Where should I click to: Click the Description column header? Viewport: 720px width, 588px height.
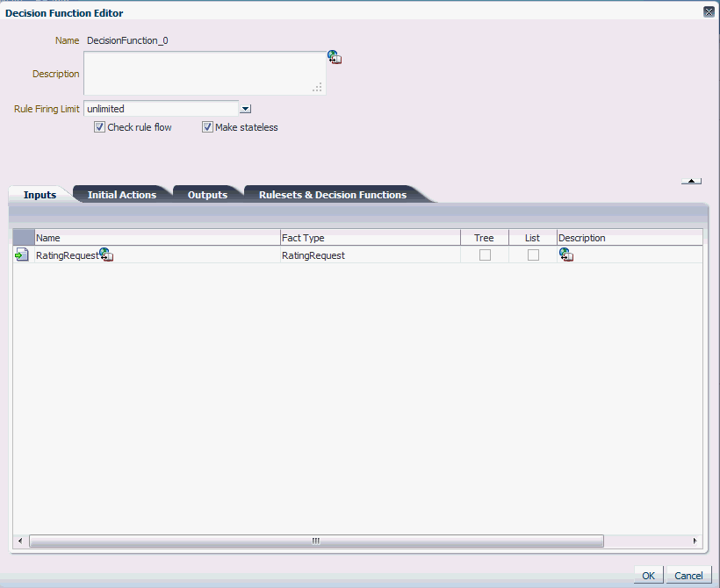click(630, 238)
